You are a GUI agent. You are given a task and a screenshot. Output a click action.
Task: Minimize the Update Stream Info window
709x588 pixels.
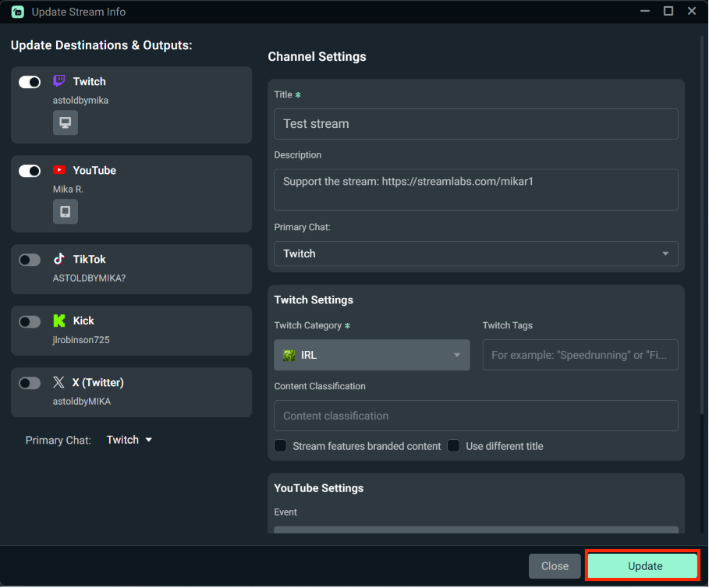[x=645, y=11]
